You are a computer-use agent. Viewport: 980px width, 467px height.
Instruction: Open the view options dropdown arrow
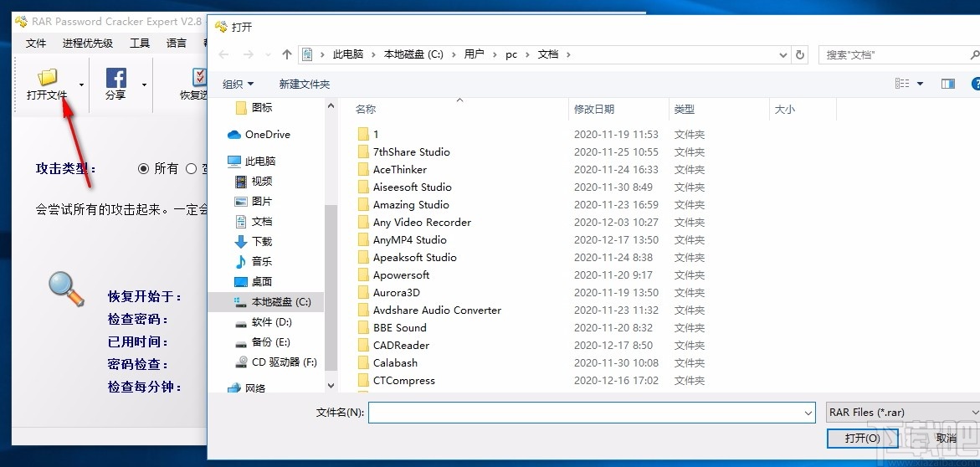click(920, 84)
